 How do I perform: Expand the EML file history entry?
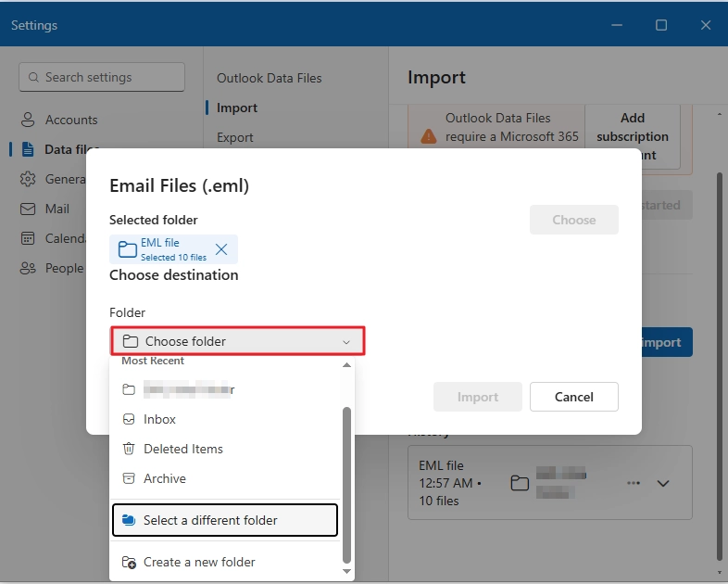[663, 483]
